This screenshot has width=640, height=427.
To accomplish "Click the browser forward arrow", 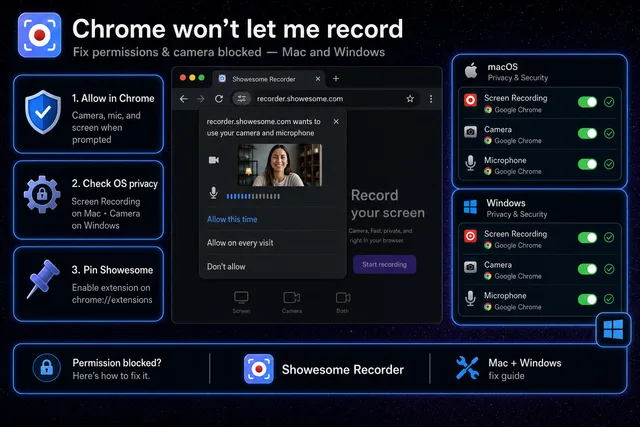I will tap(201, 99).
